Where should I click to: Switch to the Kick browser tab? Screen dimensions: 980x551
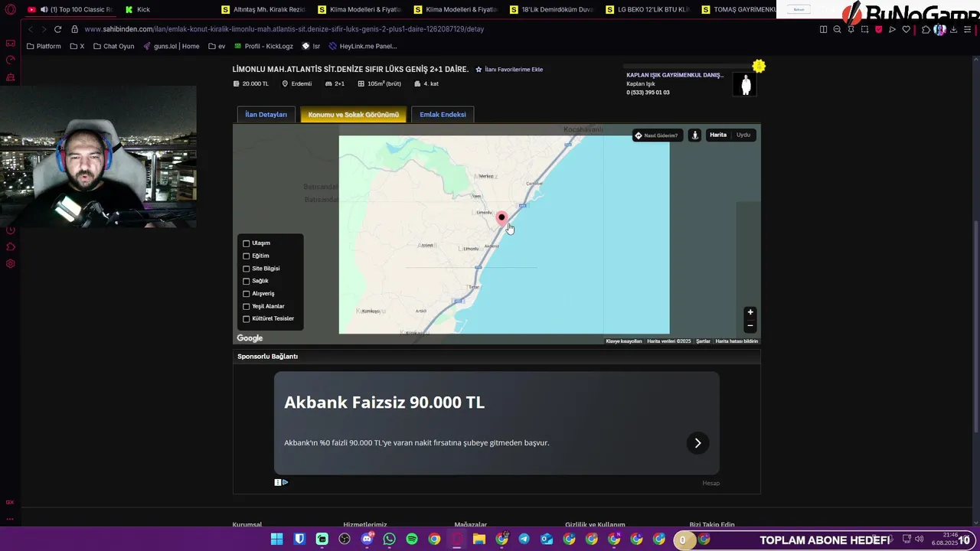click(163, 9)
